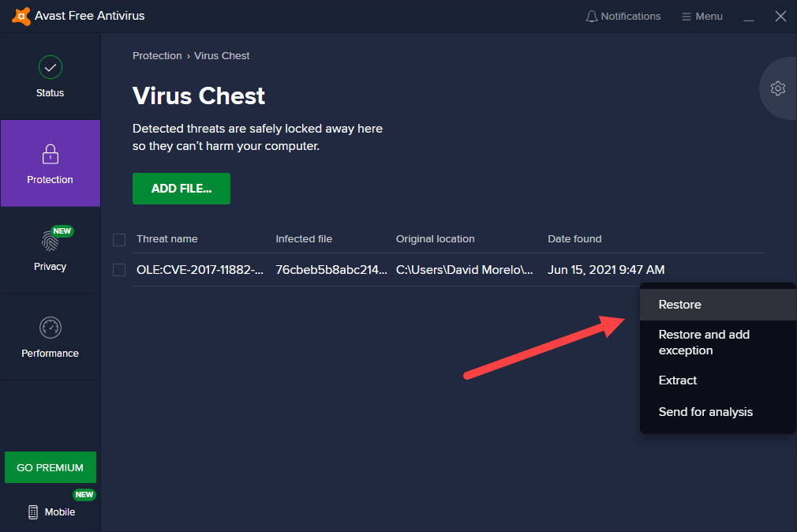Select the Protection lock icon
Screen dimensions: 797x532
(51, 154)
